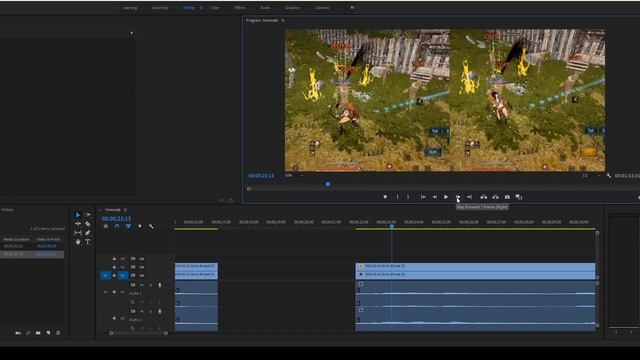Select the Selection (arrow) tool
Screen dimensions: 640x360
tap(78, 215)
